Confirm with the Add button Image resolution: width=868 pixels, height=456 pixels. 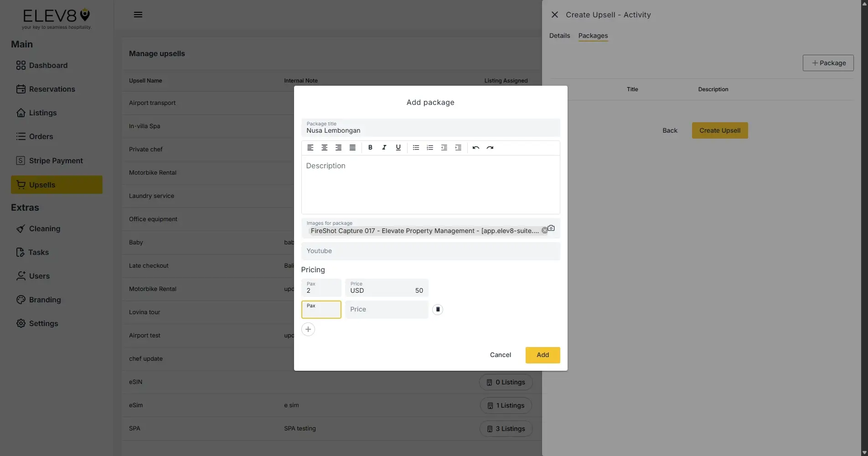(x=542, y=355)
